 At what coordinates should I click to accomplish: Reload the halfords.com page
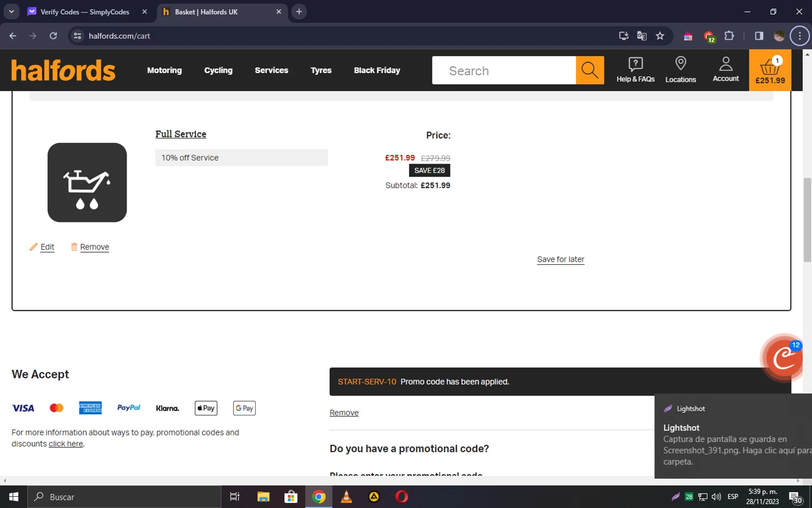tap(53, 36)
